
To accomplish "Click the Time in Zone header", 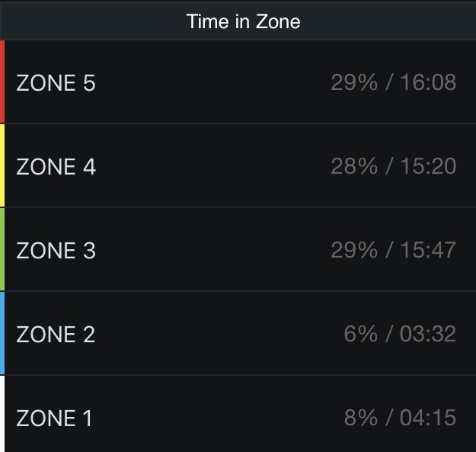I will (x=243, y=21).
